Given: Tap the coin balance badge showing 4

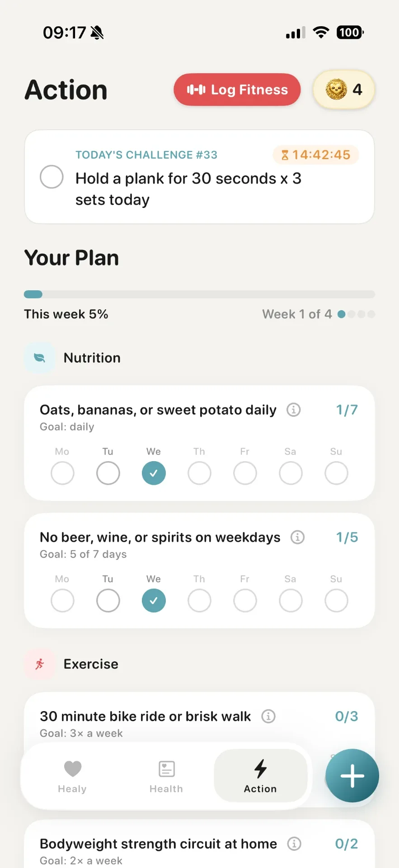Looking at the screenshot, I should 344,90.
